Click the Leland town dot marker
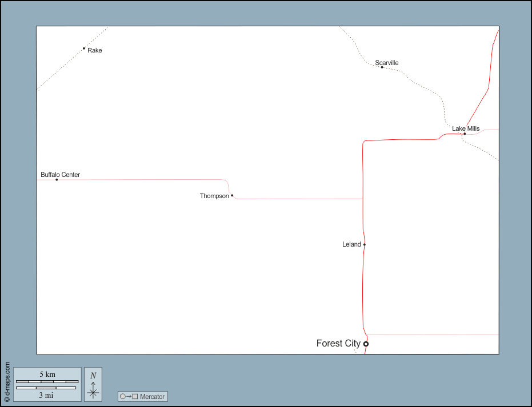 pos(364,244)
